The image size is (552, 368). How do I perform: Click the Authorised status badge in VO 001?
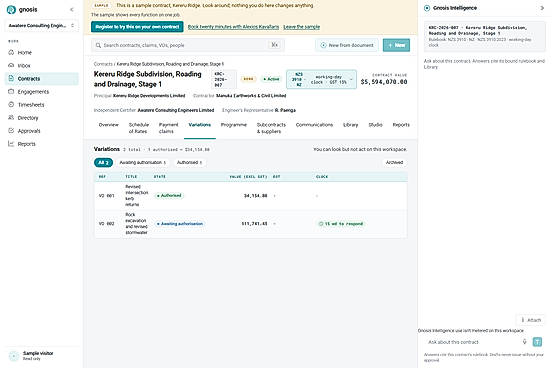pos(169,195)
